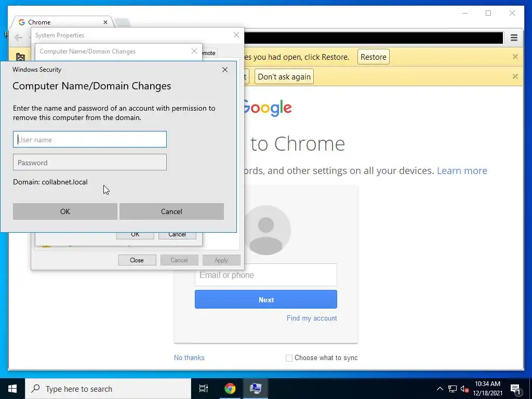The image size is (532, 399).
Task: Dismiss the Don't ask again infobar X
Action: tap(515, 76)
